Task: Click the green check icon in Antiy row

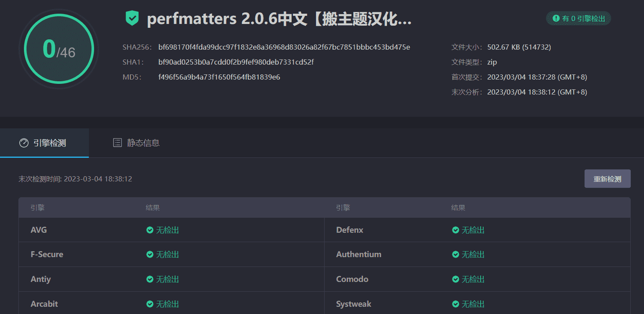Action: (150, 279)
